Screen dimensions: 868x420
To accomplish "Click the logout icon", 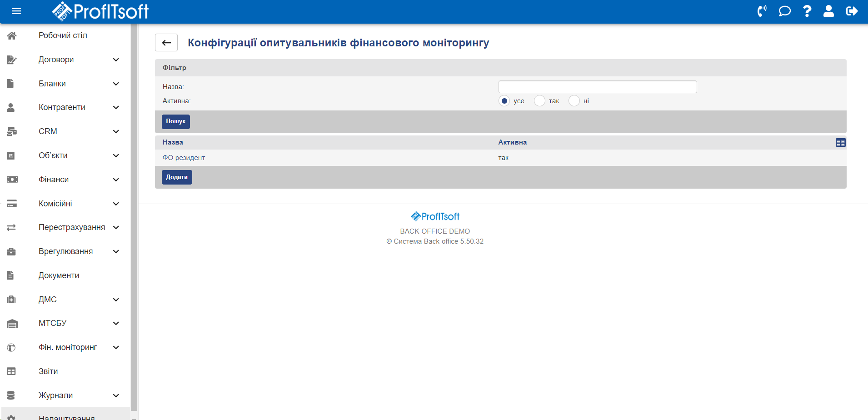I will pyautogui.click(x=852, y=11).
